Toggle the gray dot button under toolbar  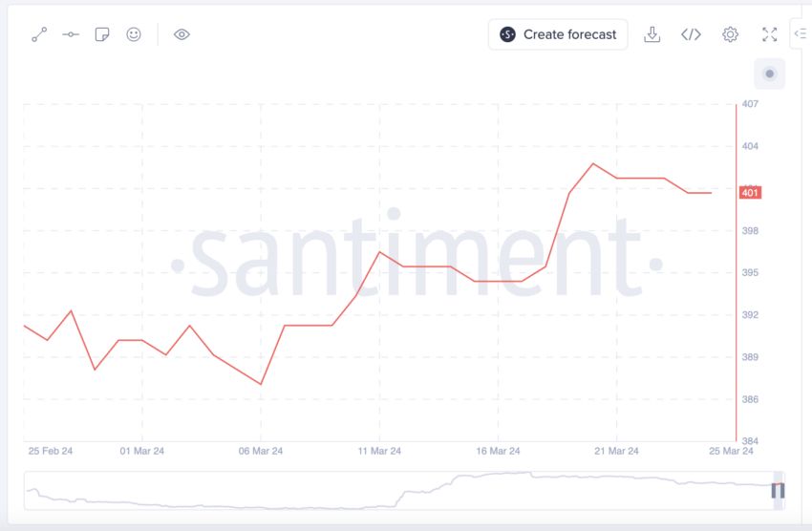point(770,74)
